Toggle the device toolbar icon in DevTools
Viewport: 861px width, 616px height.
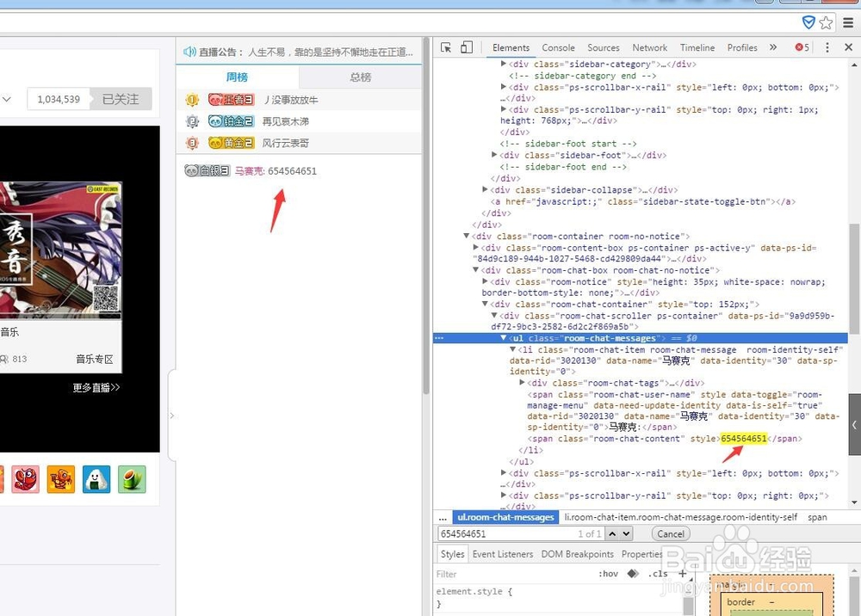(466, 47)
